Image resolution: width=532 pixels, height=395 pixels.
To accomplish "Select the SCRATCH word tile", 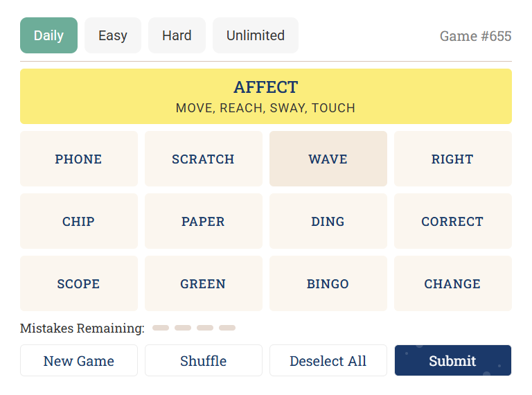I will [204, 159].
